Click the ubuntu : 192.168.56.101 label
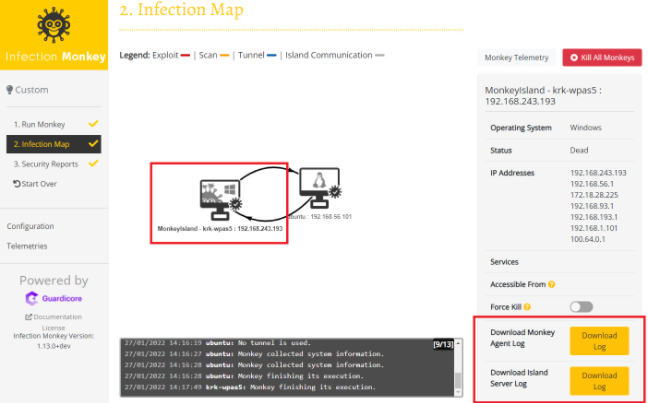648x403 pixels. [x=320, y=217]
